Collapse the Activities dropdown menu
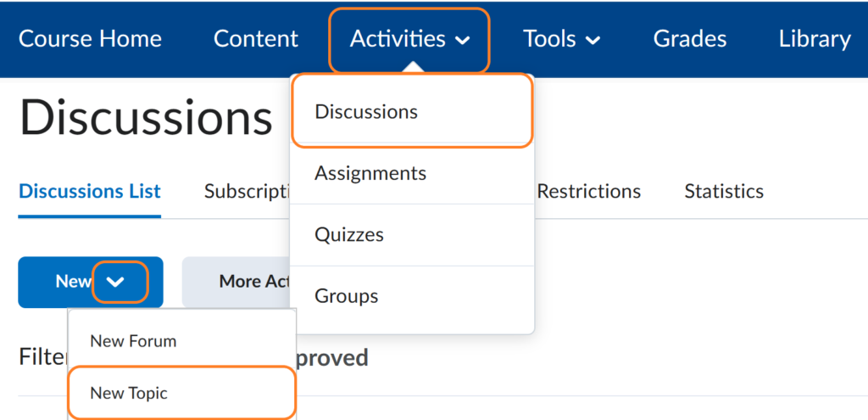This screenshot has width=868, height=420. (x=409, y=40)
